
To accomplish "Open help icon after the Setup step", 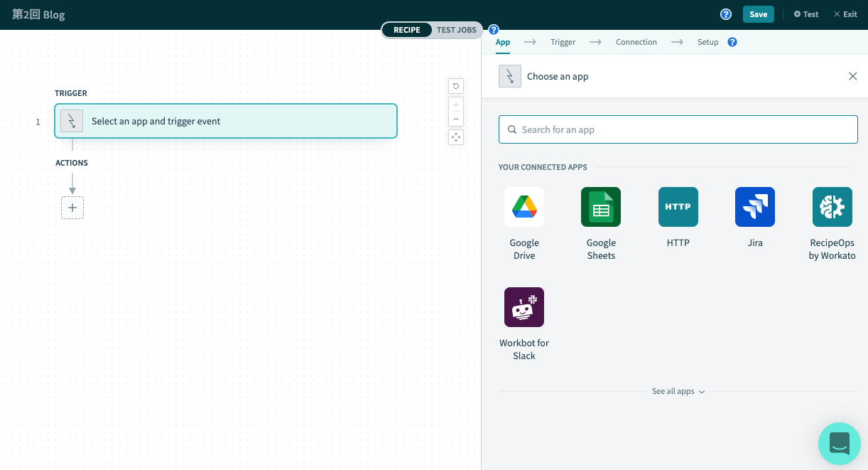I will point(732,42).
